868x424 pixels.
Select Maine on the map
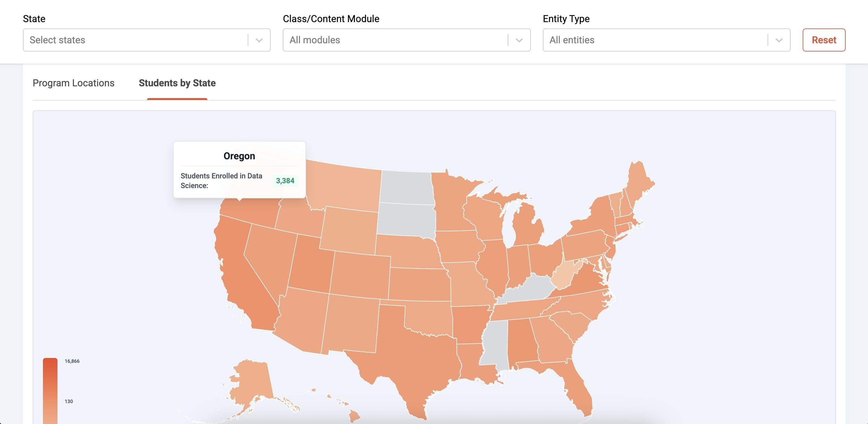point(638,182)
